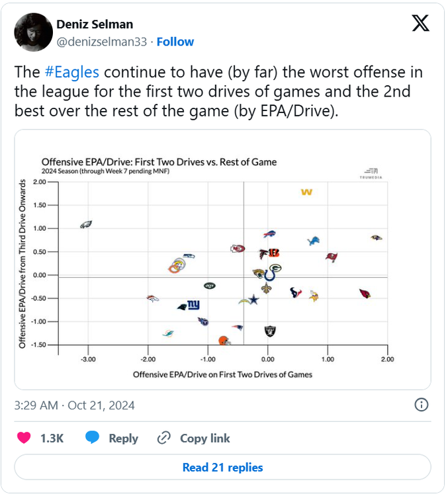Screen dimensions: 448x496
Task: Open the tweet info icon
Action: coord(421,405)
